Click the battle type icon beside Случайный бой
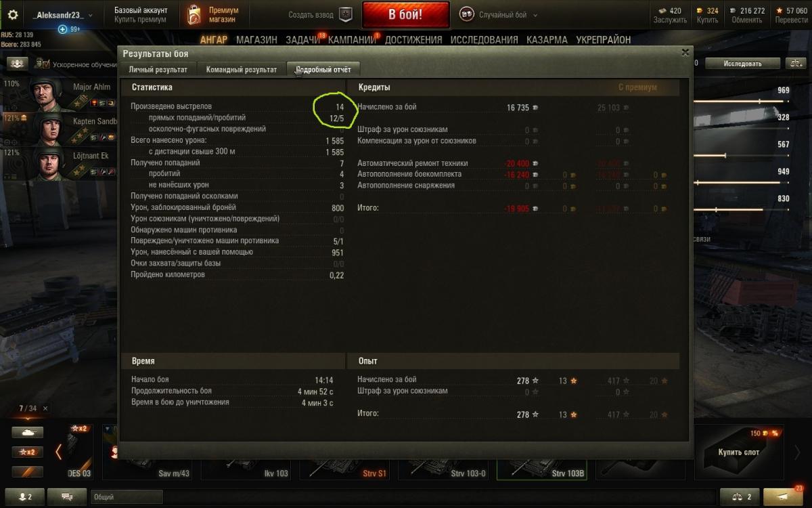Viewport: 812px width, 508px height. pyautogui.click(x=467, y=14)
